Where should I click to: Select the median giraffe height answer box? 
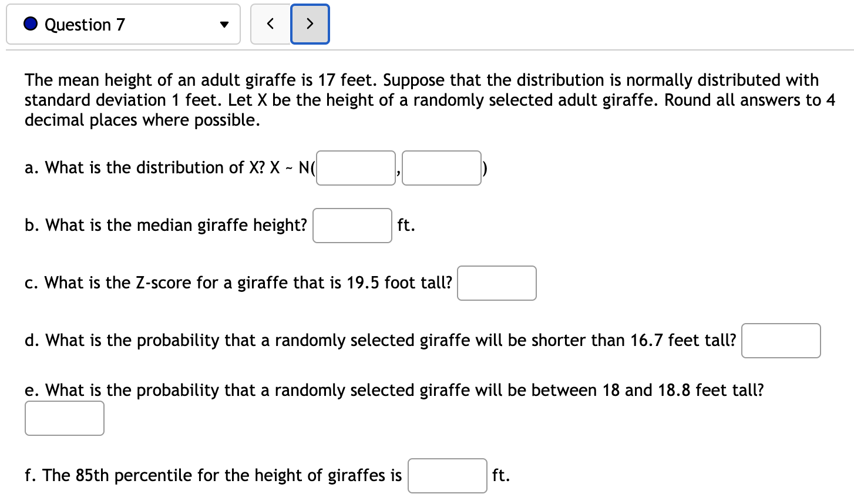pyautogui.click(x=352, y=226)
